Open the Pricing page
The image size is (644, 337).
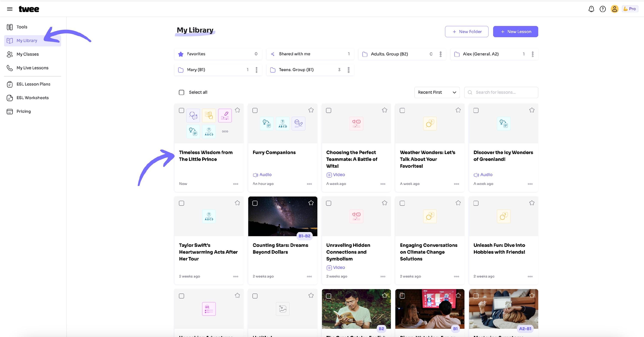click(32, 111)
